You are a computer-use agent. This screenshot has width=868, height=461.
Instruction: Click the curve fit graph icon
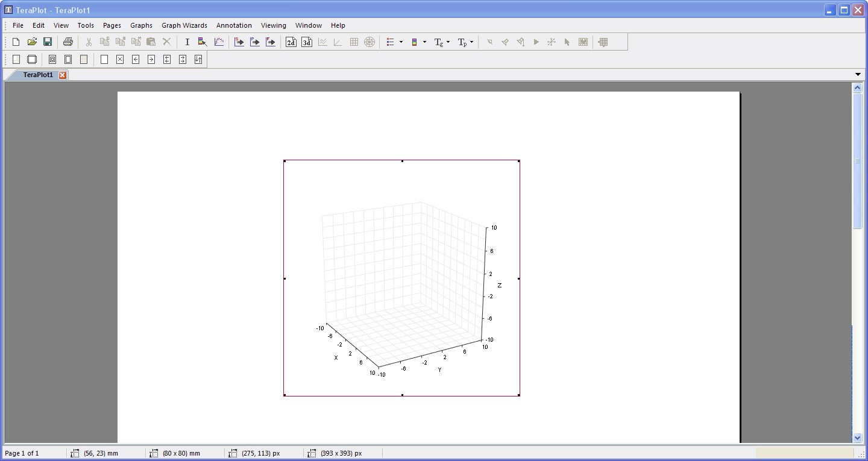pyautogui.click(x=219, y=42)
